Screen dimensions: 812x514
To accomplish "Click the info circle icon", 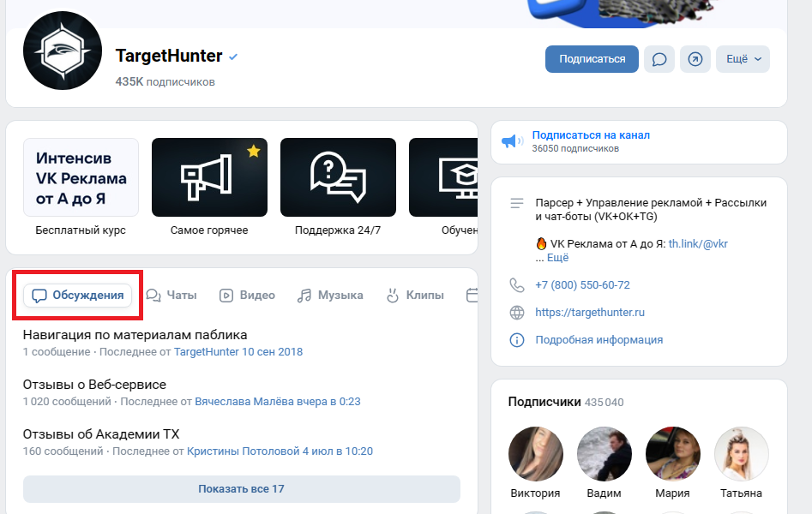I will (517, 340).
